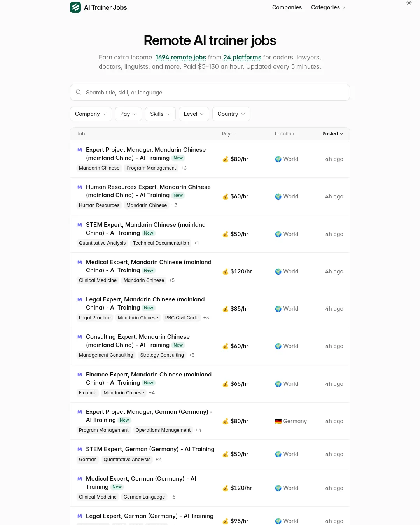Click the AI Trainer Jobs logo icon
Screen dimensions: 420x525
tap(75, 7)
